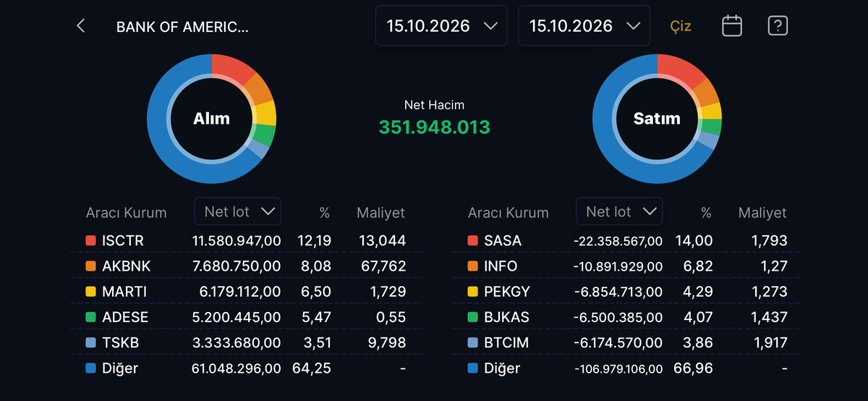Select the ISCTR row name

pyautogui.click(x=123, y=240)
